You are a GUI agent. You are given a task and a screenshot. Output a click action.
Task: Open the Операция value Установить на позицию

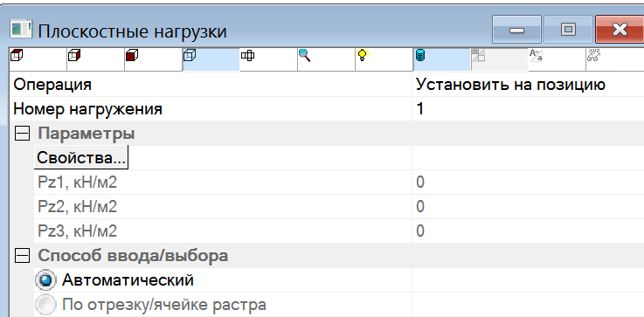[x=528, y=85]
